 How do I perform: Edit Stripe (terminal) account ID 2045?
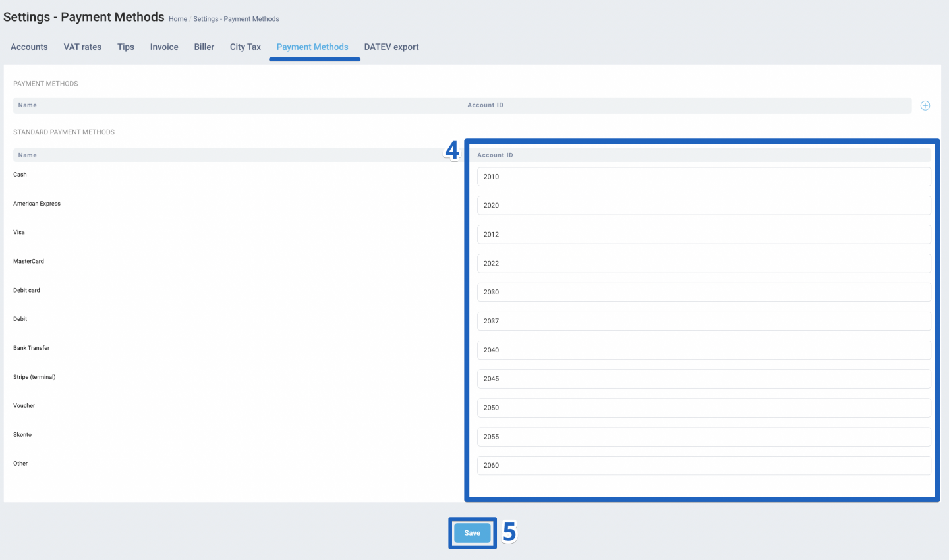(x=704, y=379)
